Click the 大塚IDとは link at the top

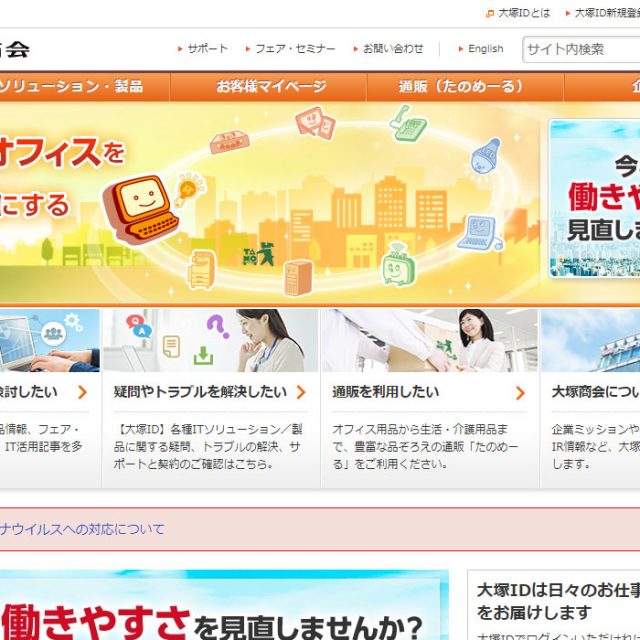click(524, 13)
